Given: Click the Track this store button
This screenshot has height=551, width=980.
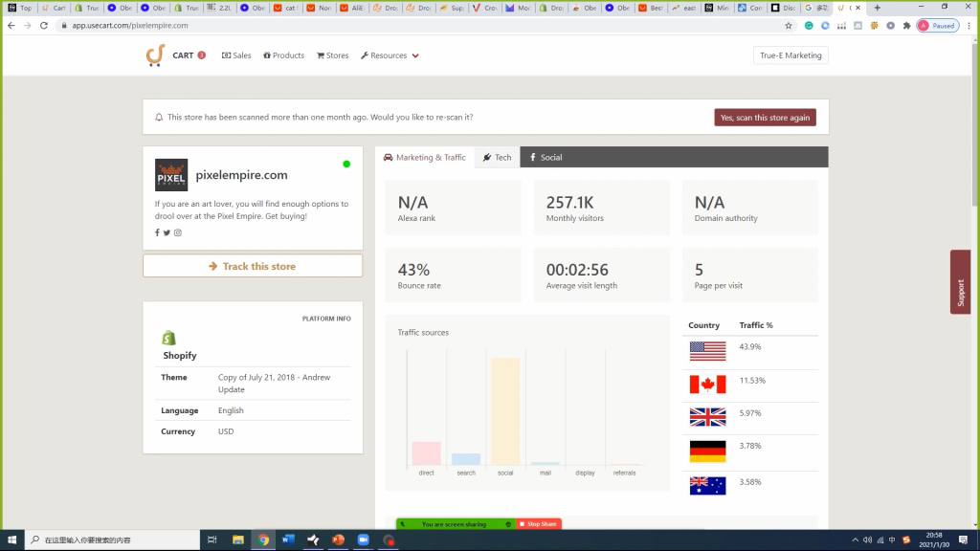Looking at the screenshot, I should 252,265.
